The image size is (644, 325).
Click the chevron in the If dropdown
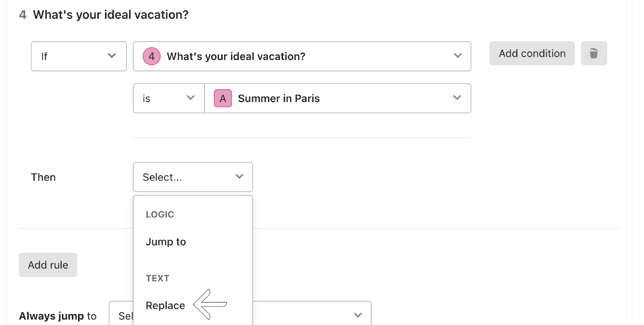point(112,56)
